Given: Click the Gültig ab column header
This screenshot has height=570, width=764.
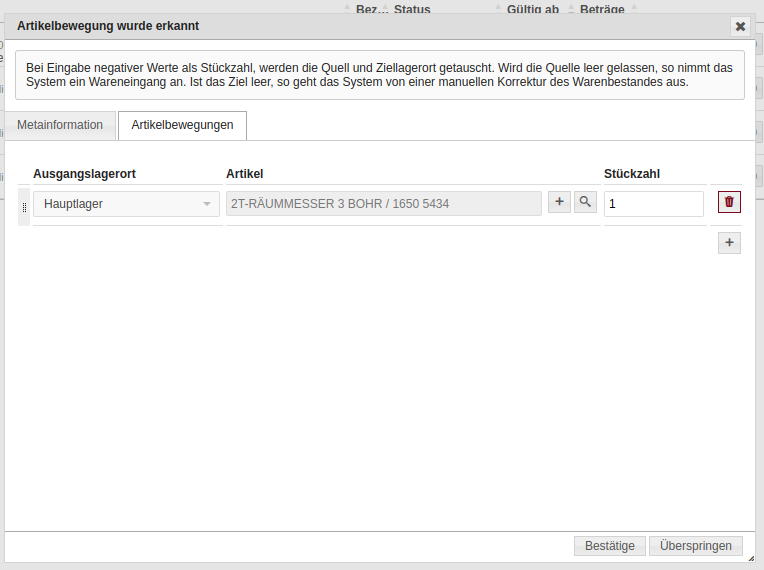Looking at the screenshot, I should pyautogui.click(x=533, y=9).
